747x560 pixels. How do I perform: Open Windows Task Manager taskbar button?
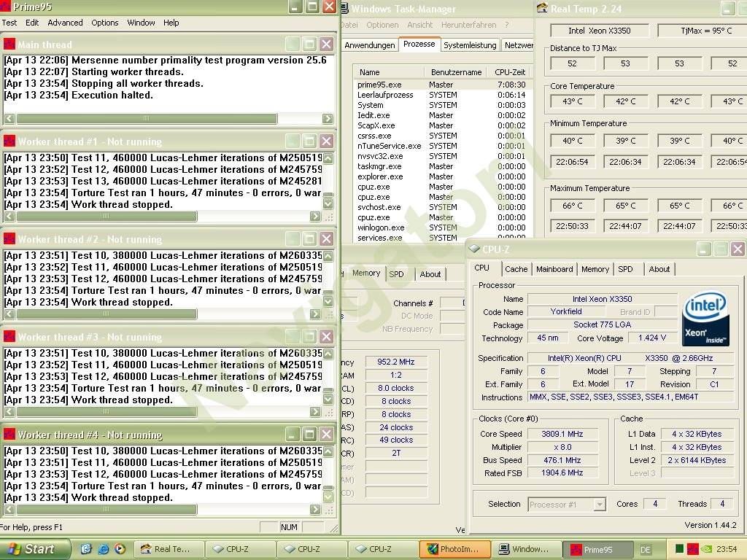click(526, 549)
